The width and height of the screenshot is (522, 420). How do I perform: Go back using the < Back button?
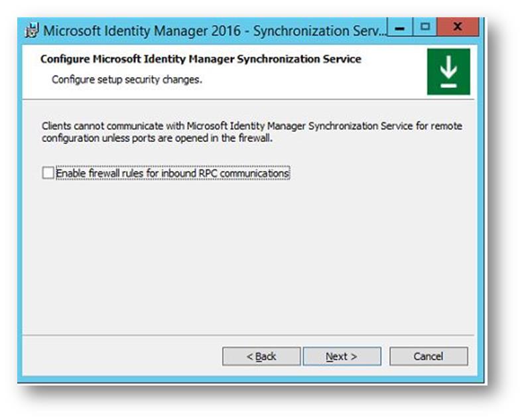(261, 356)
